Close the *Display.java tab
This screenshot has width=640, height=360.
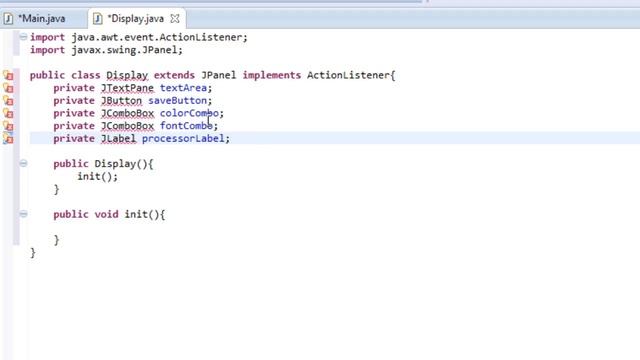175,19
